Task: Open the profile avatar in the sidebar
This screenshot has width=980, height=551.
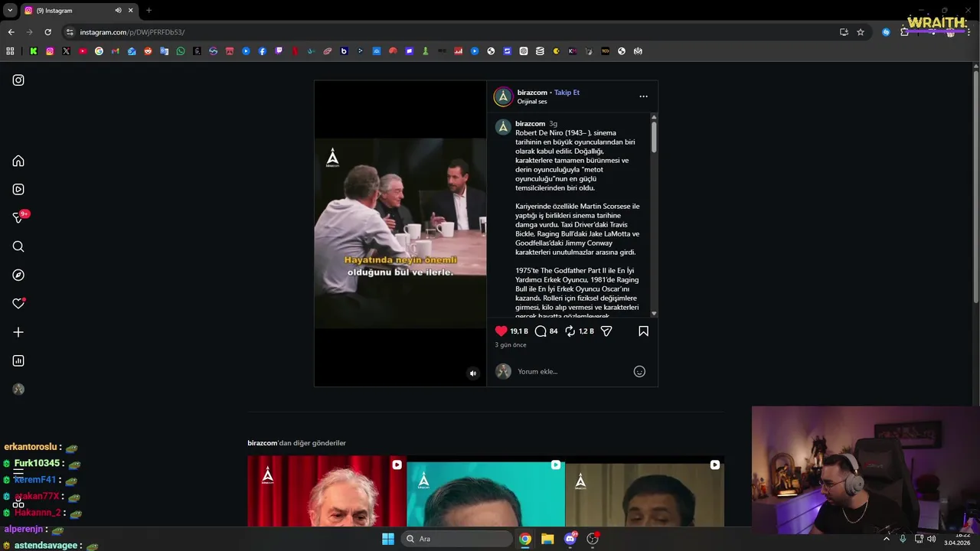Action: point(18,390)
